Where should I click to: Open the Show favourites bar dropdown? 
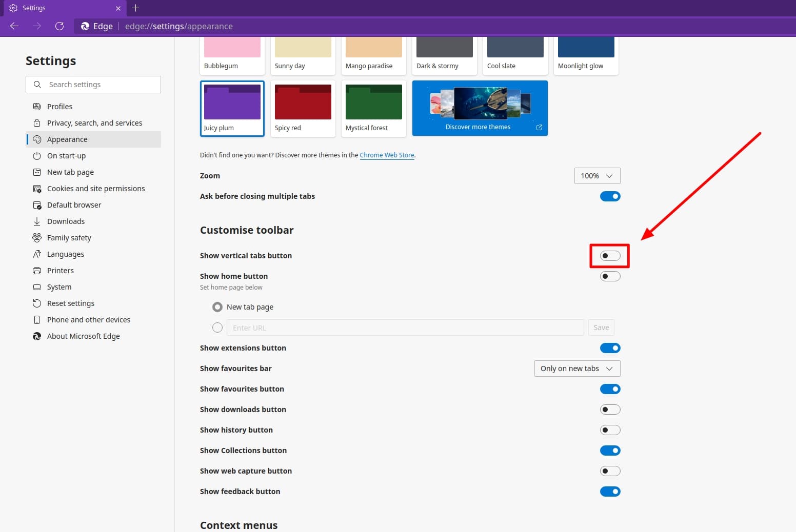click(576, 368)
